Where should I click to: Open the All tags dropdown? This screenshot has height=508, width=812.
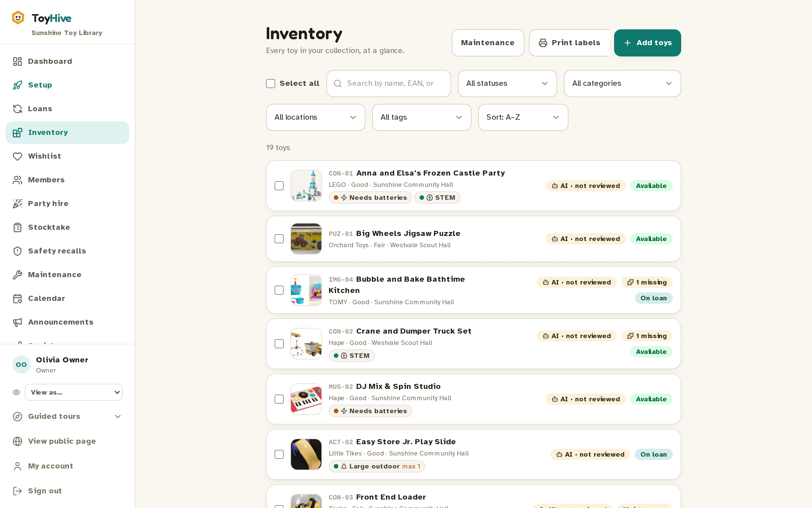point(422,117)
